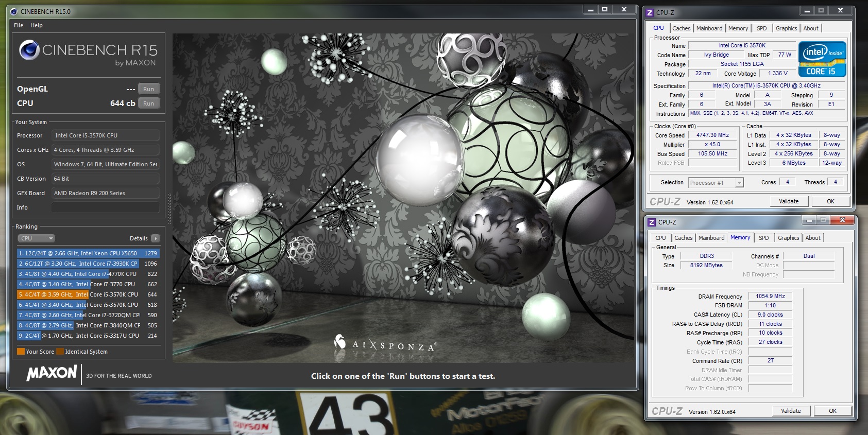Click the Info input field
Viewport: 868px width, 435px height.
(x=105, y=207)
